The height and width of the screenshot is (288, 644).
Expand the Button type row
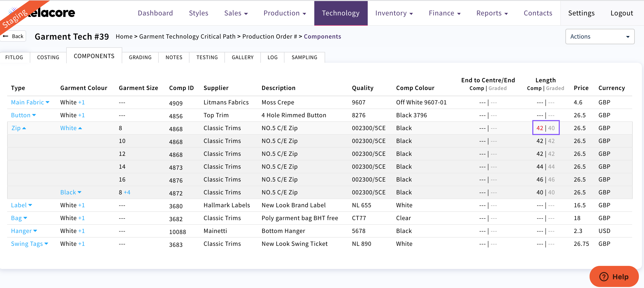[x=23, y=115]
